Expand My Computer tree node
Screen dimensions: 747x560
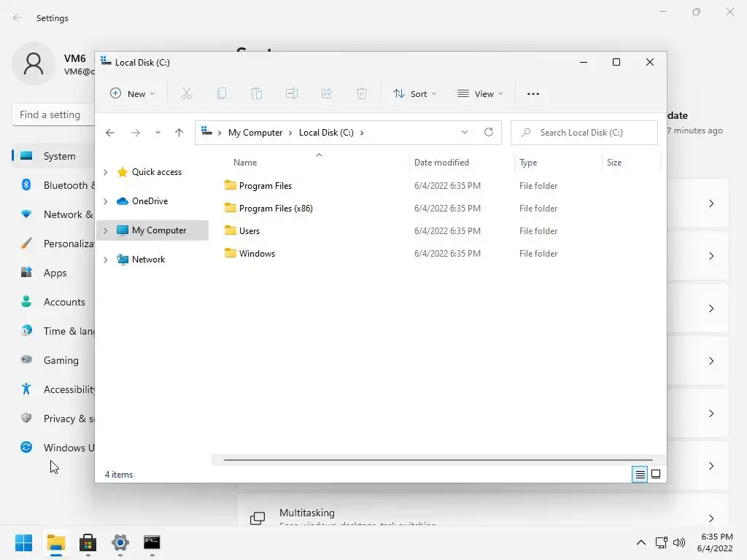coord(105,230)
